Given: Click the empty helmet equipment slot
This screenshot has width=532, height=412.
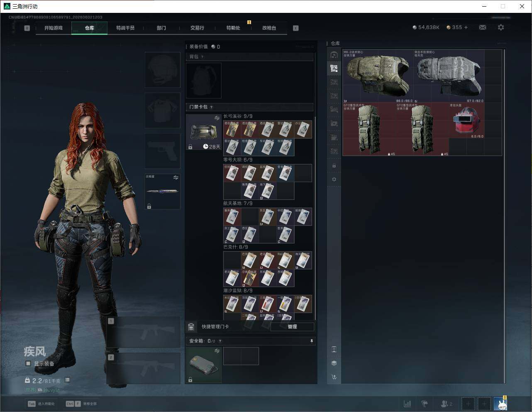Looking at the screenshot, I should 163,69.
